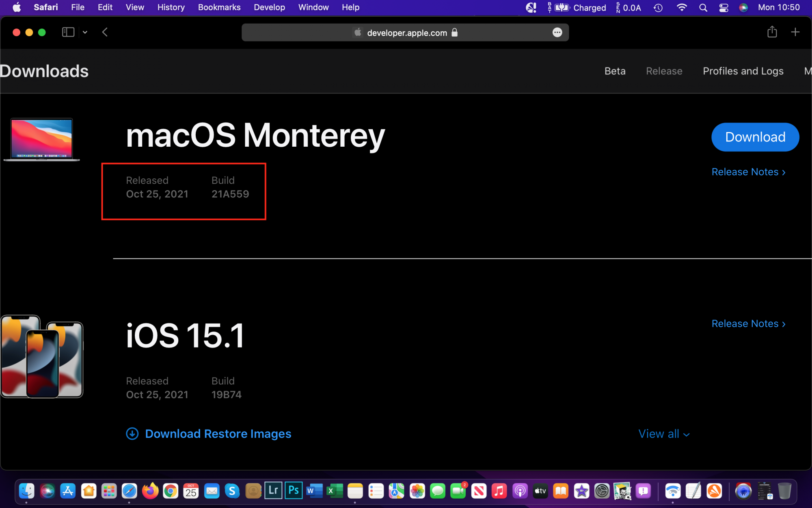Click the Siri icon in menu bar
The width and height of the screenshot is (812, 508).
743,8
